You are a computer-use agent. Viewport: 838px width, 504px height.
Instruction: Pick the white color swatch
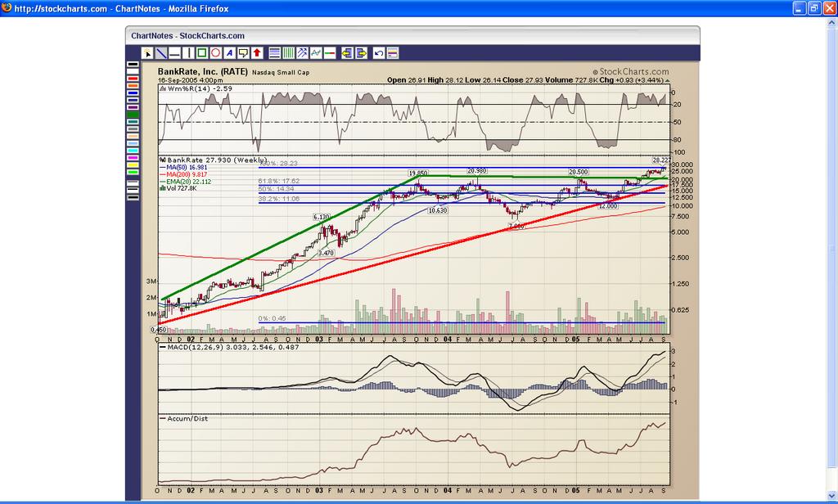[x=133, y=72]
